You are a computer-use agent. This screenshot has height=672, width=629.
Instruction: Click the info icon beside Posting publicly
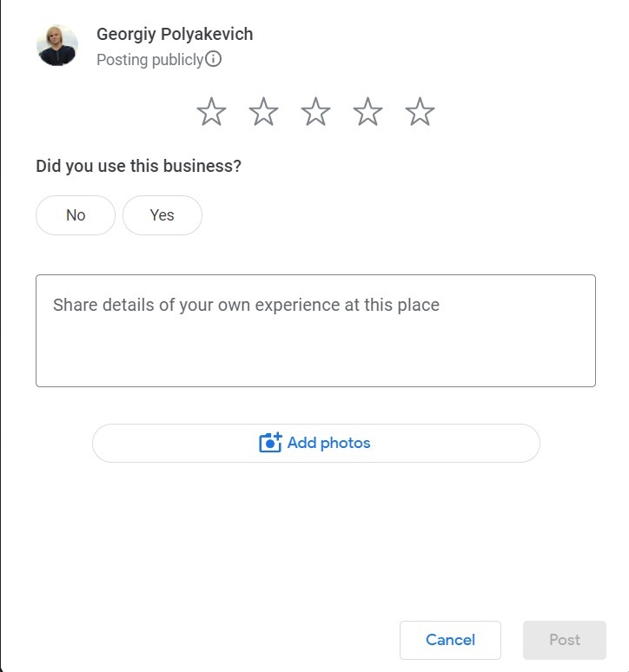[x=214, y=60]
